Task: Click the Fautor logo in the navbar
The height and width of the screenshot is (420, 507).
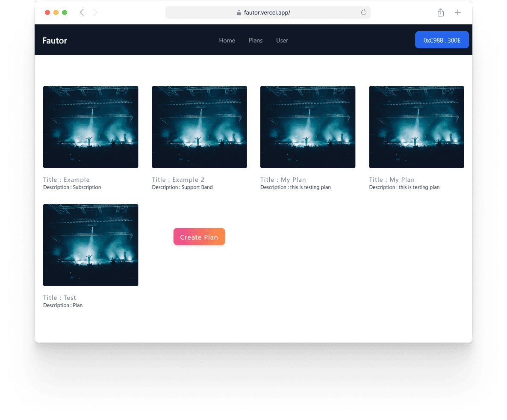Action: tap(55, 41)
